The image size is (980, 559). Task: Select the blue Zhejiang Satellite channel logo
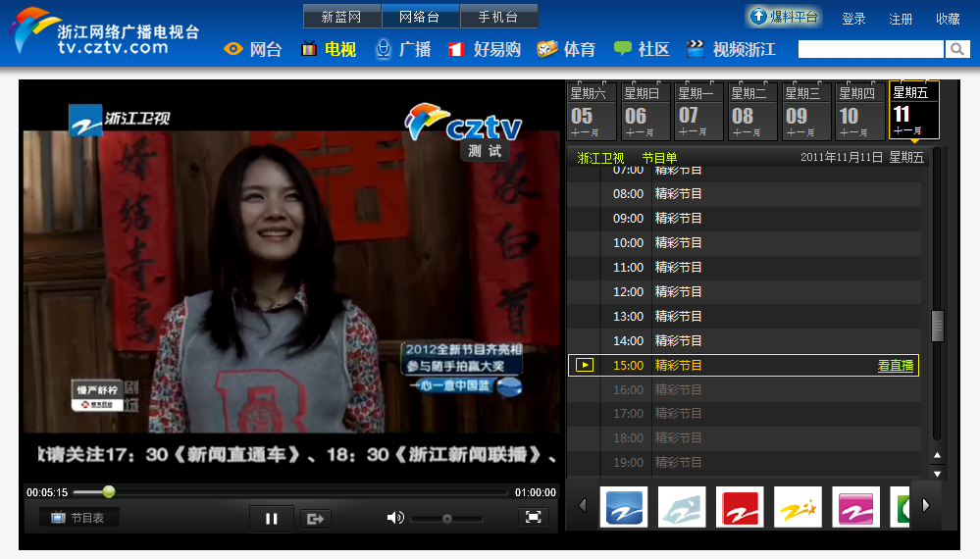(x=624, y=507)
